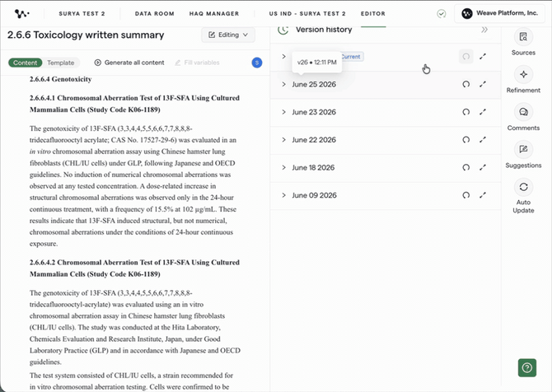Screen dimensions: 552x392
Task: Click the Auto Update icon
Action: tap(523, 187)
